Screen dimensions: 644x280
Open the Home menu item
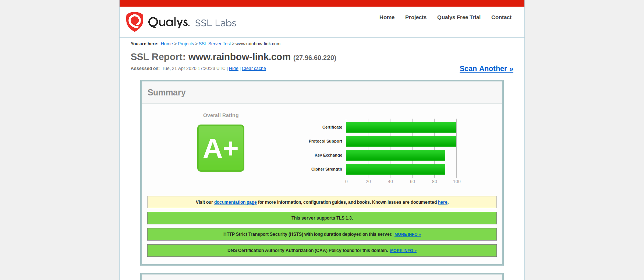pos(387,17)
